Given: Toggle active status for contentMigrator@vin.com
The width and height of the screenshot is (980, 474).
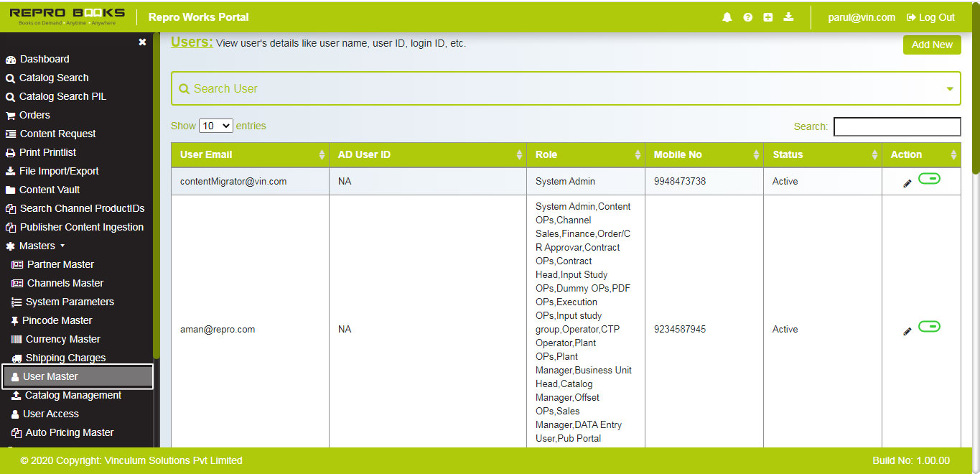Looking at the screenshot, I should click(929, 179).
